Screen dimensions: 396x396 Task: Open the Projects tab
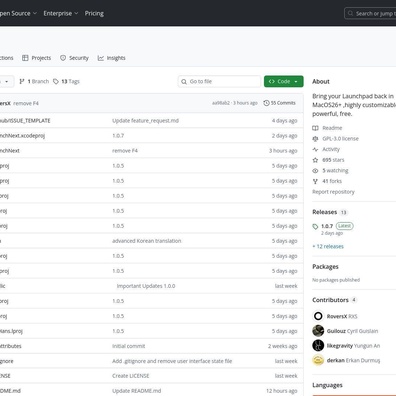37,58
